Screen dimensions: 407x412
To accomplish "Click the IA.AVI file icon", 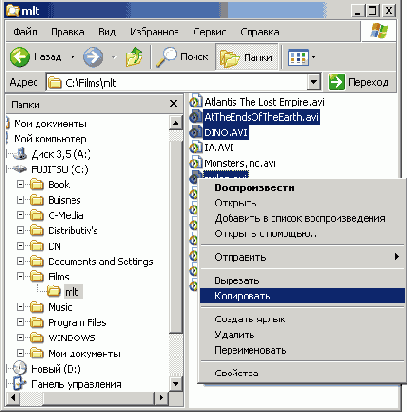I will (x=195, y=147).
